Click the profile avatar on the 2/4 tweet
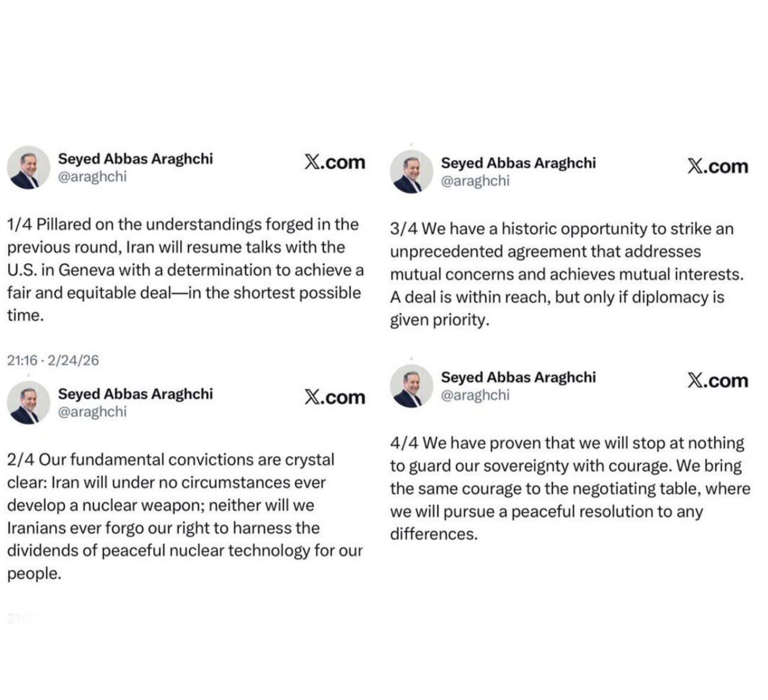 coord(29,402)
